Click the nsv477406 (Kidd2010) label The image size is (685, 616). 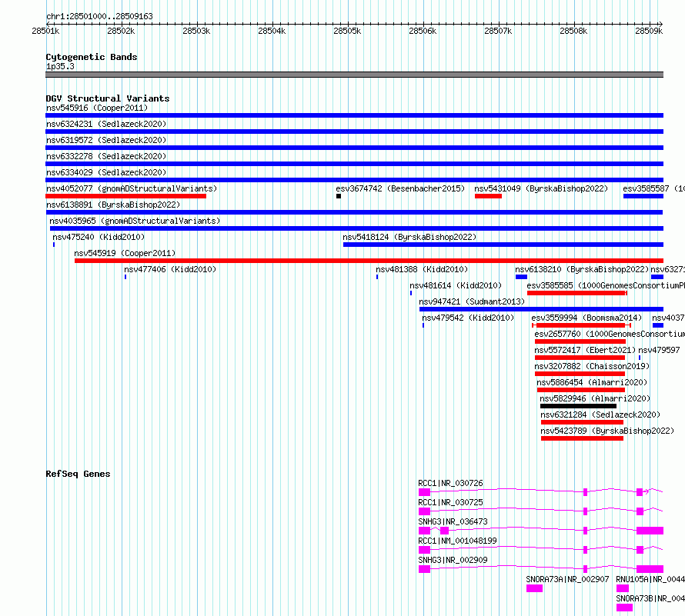(170, 269)
